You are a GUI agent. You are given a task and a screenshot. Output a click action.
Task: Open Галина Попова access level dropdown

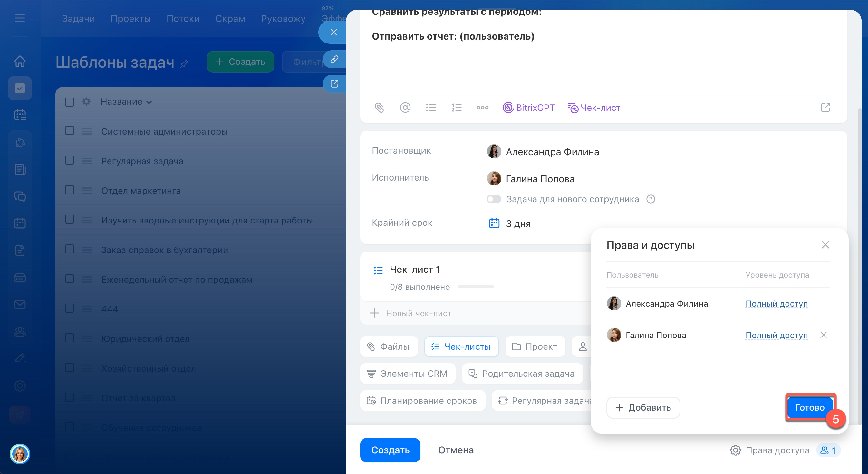click(776, 335)
